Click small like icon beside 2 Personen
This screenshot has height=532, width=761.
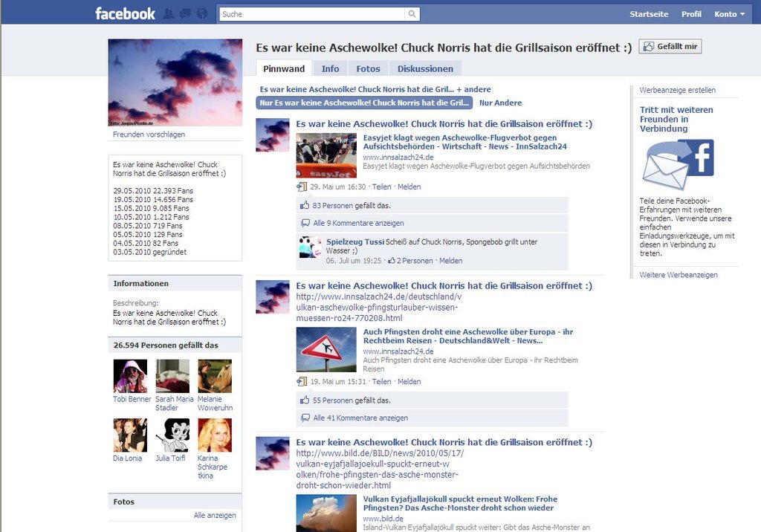click(x=392, y=261)
